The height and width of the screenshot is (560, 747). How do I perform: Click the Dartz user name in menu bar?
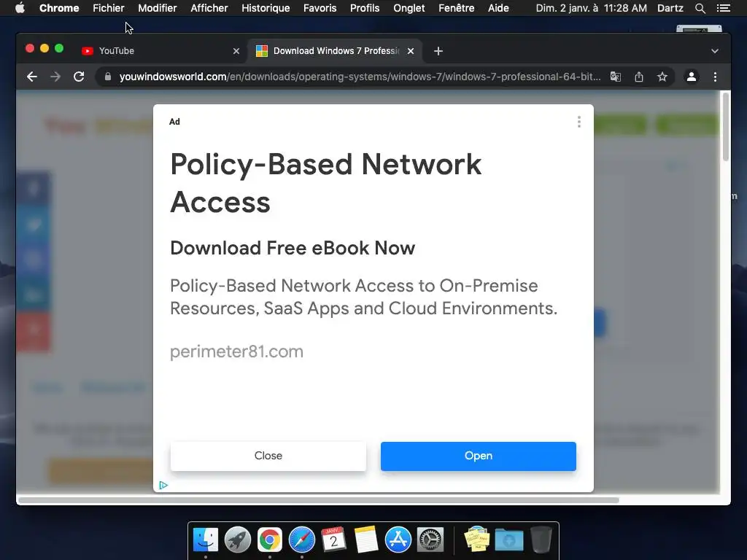[670, 8]
